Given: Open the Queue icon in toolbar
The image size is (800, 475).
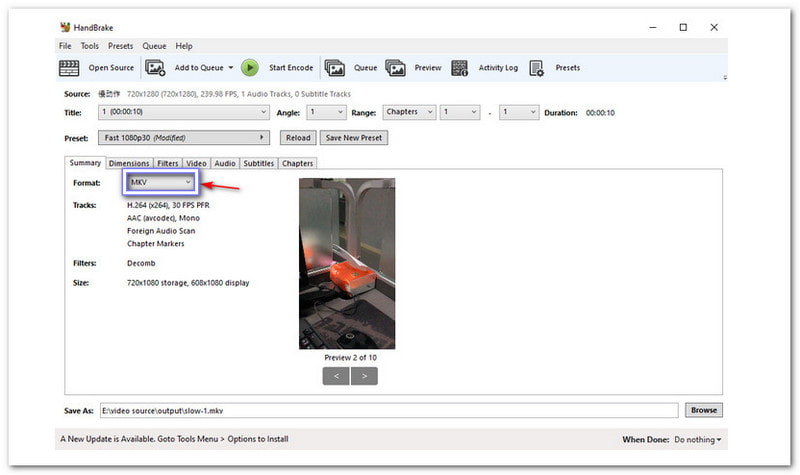Looking at the screenshot, I should click(x=335, y=68).
